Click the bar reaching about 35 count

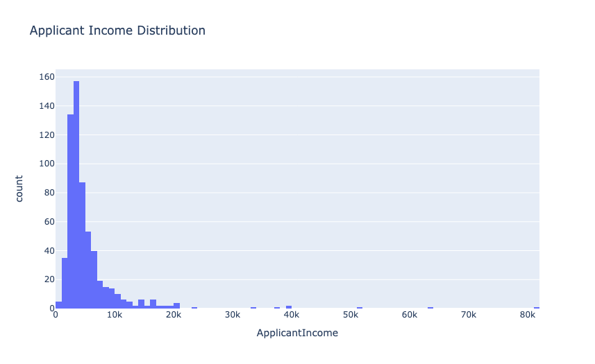[65, 284]
